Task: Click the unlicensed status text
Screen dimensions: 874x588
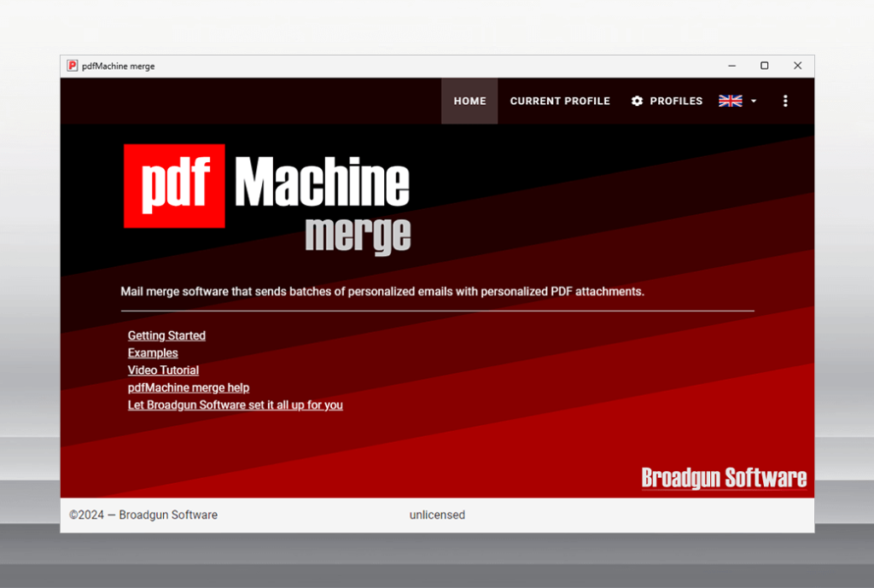Action: pyautogui.click(x=437, y=515)
